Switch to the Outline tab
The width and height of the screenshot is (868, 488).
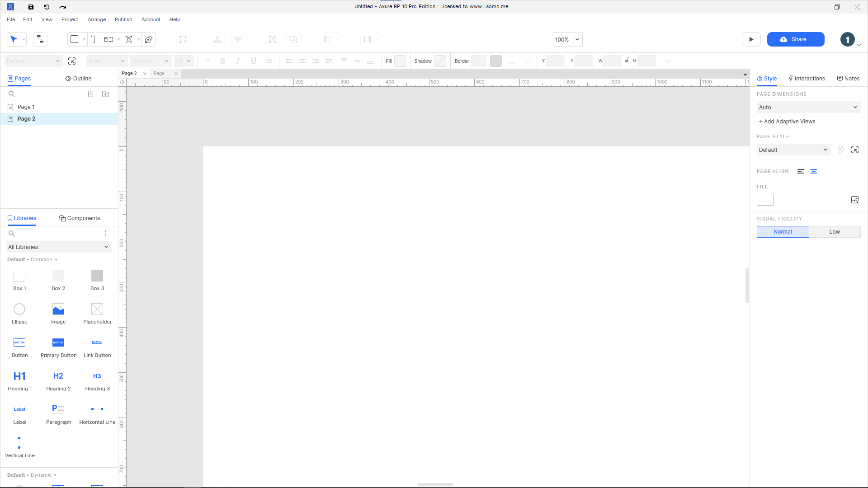pos(78,79)
